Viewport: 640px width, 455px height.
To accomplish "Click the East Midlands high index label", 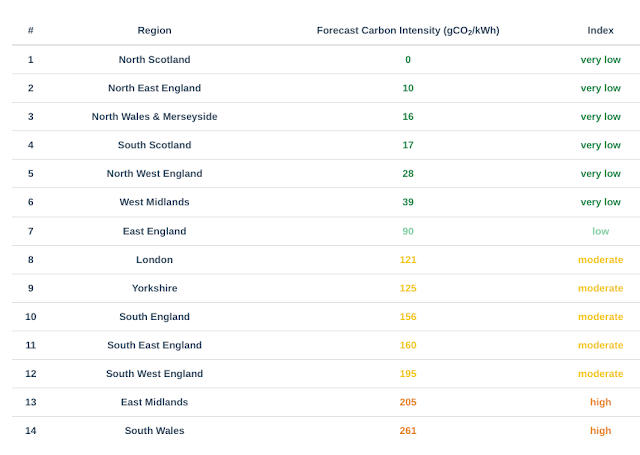I will [600, 402].
